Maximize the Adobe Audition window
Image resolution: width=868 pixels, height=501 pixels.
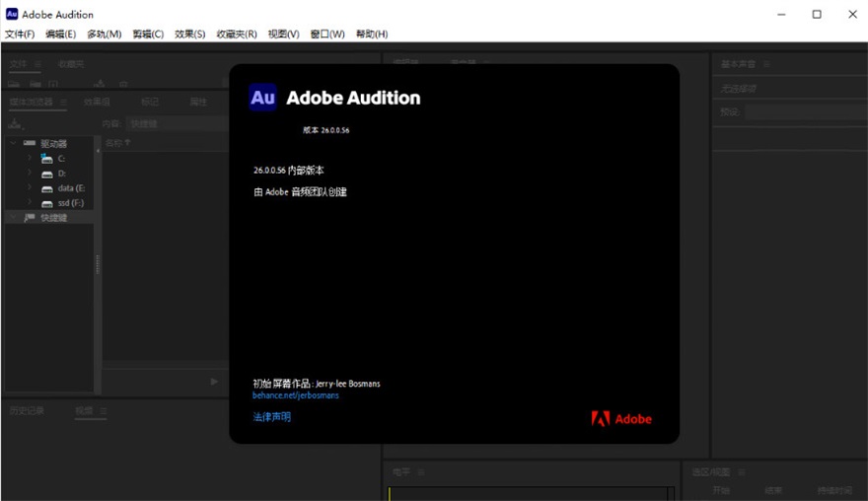pyautogui.click(x=817, y=15)
